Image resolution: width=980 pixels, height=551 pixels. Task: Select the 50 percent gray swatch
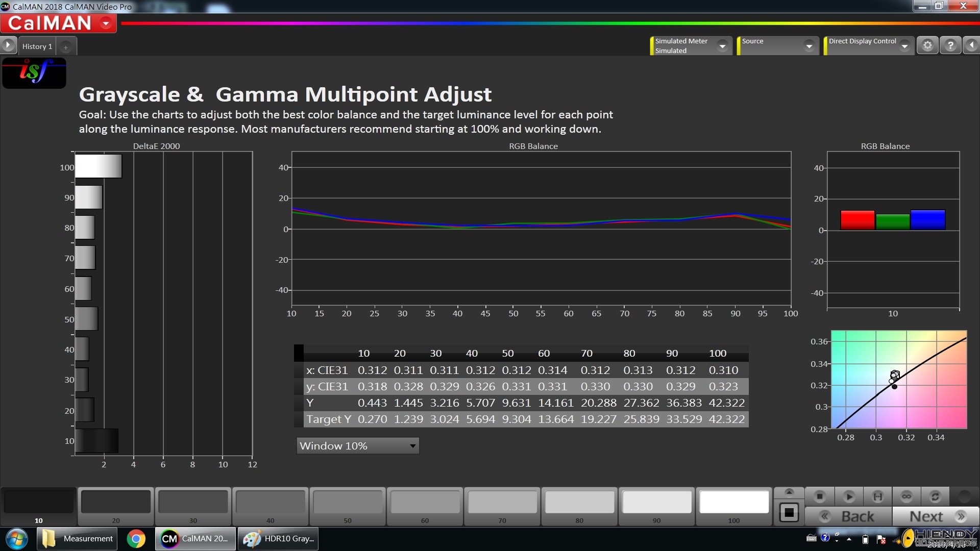pyautogui.click(x=348, y=503)
